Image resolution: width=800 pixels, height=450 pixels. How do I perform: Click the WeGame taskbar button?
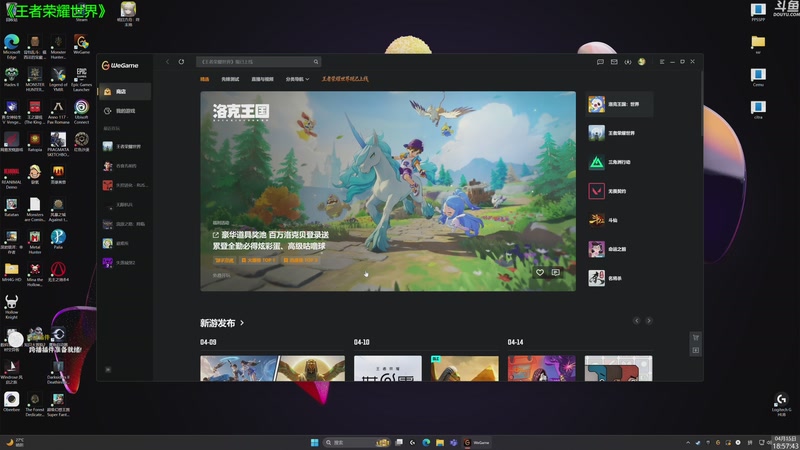[478, 442]
